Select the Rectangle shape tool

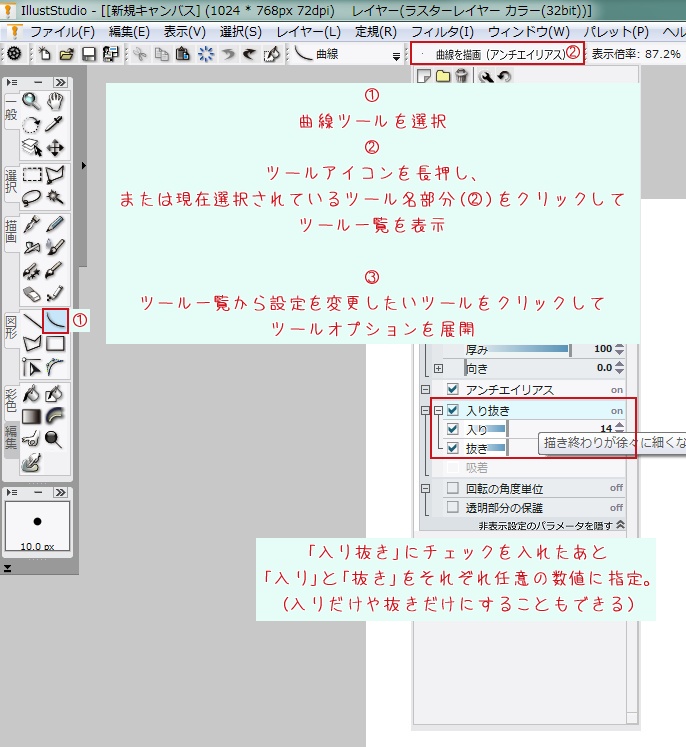[x=55, y=343]
